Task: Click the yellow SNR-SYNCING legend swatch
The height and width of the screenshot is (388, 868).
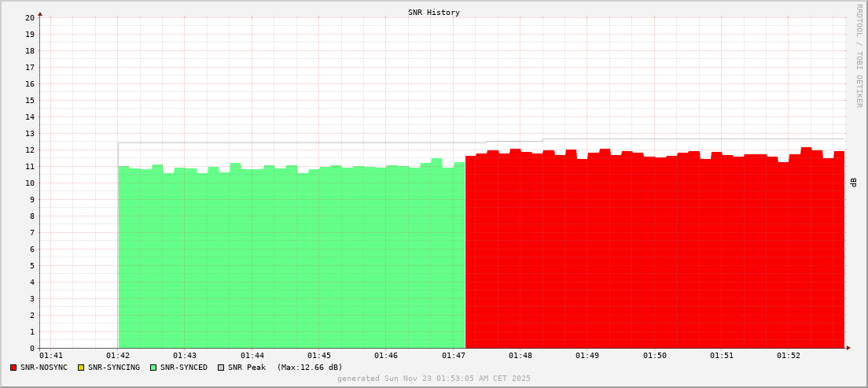Action: [81, 368]
